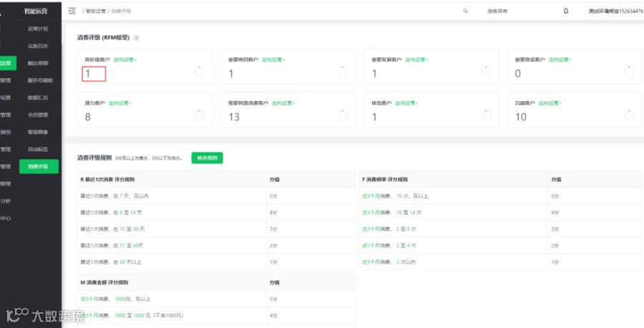This screenshot has width=644, height=328.
Task: Click rule row 近3个月消费 1000元及以上
Action: click(216, 299)
